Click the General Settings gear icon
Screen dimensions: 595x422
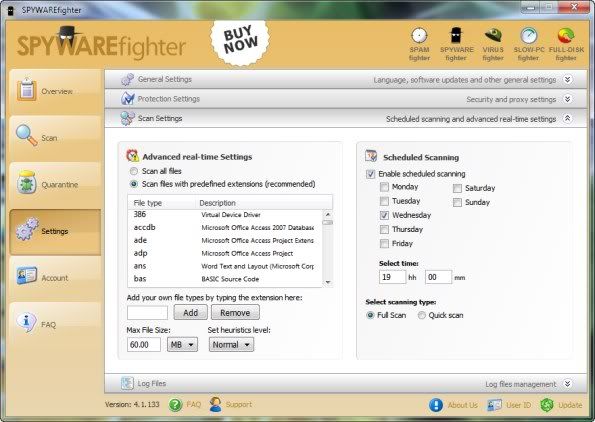click(x=127, y=79)
